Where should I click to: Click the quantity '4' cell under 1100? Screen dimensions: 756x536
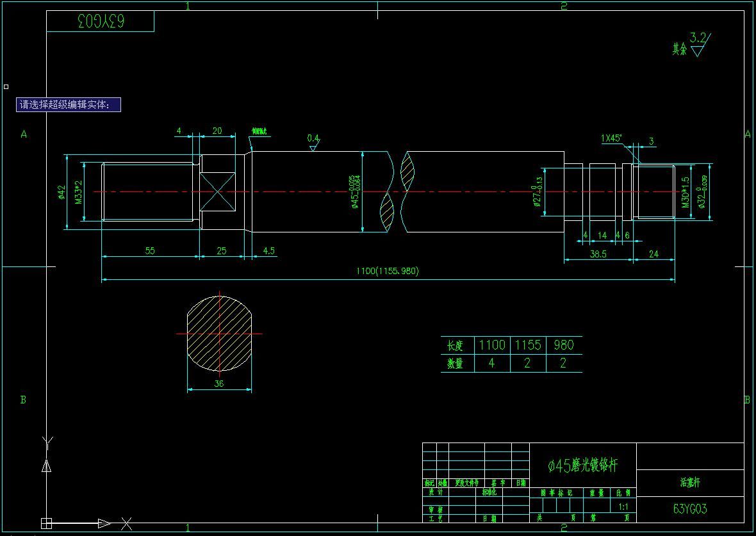492,364
